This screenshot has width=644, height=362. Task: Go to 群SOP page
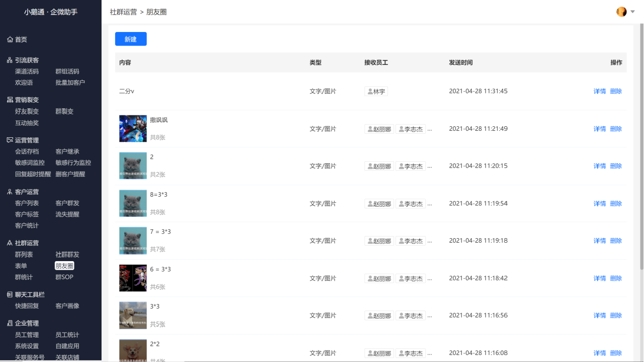[64, 277]
